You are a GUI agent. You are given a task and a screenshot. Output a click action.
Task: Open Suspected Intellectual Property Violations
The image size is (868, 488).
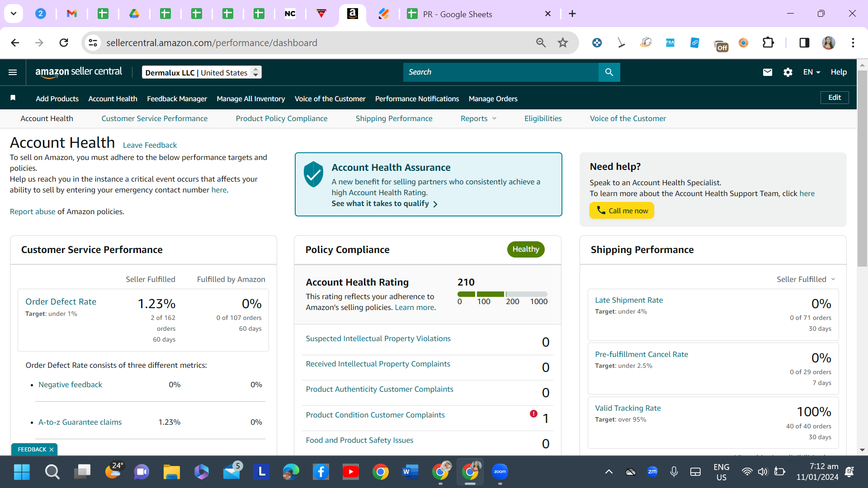(378, 338)
